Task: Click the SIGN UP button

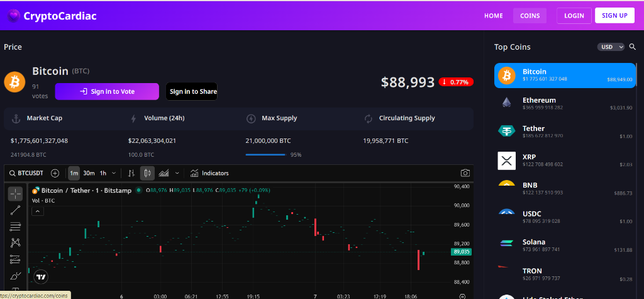Action: [x=615, y=16]
